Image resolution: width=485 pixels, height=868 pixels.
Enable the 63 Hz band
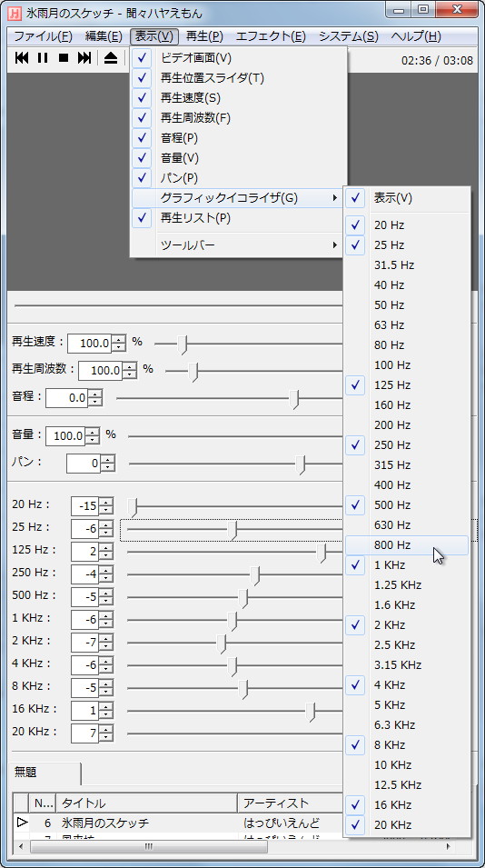tap(407, 325)
